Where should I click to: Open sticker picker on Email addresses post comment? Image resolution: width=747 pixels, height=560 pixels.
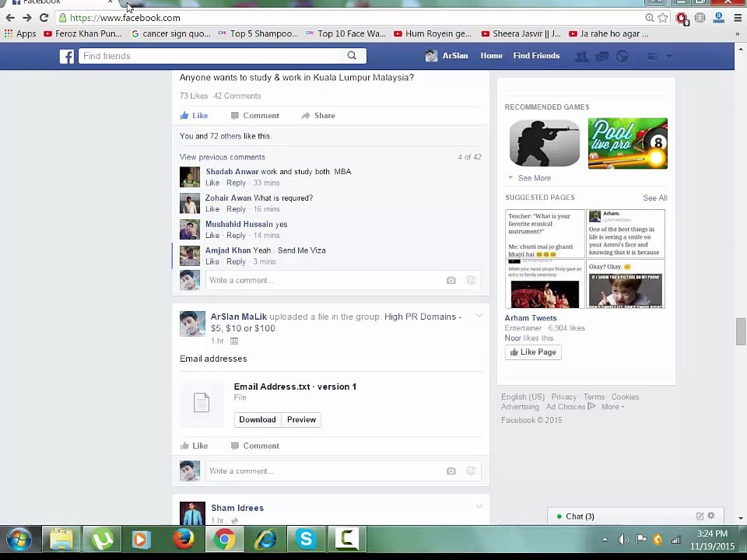(472, 471)
